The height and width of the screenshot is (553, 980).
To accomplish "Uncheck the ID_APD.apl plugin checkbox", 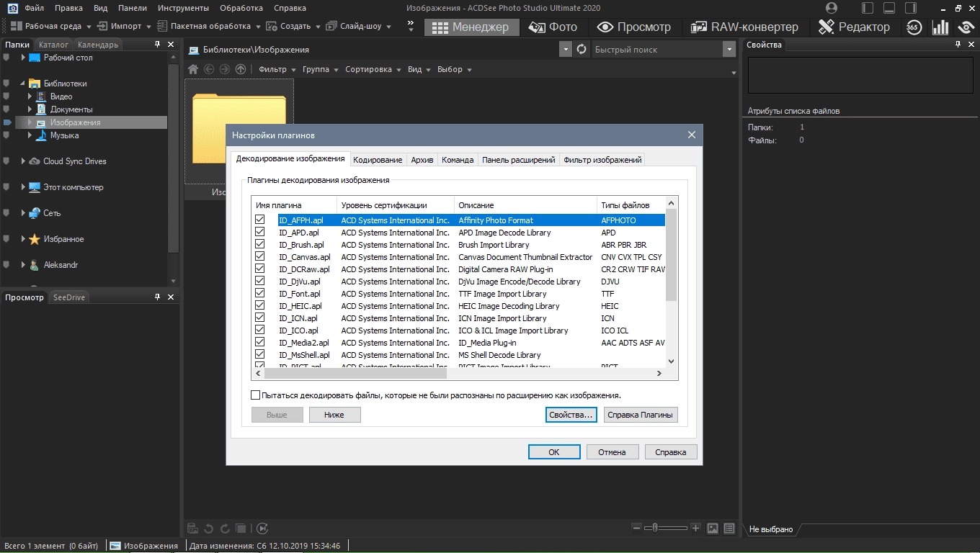I will tap(260, 232).
